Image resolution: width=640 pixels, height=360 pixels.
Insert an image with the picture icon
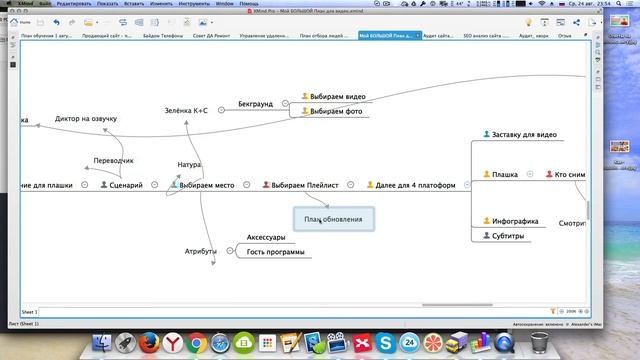pos(203,22)
